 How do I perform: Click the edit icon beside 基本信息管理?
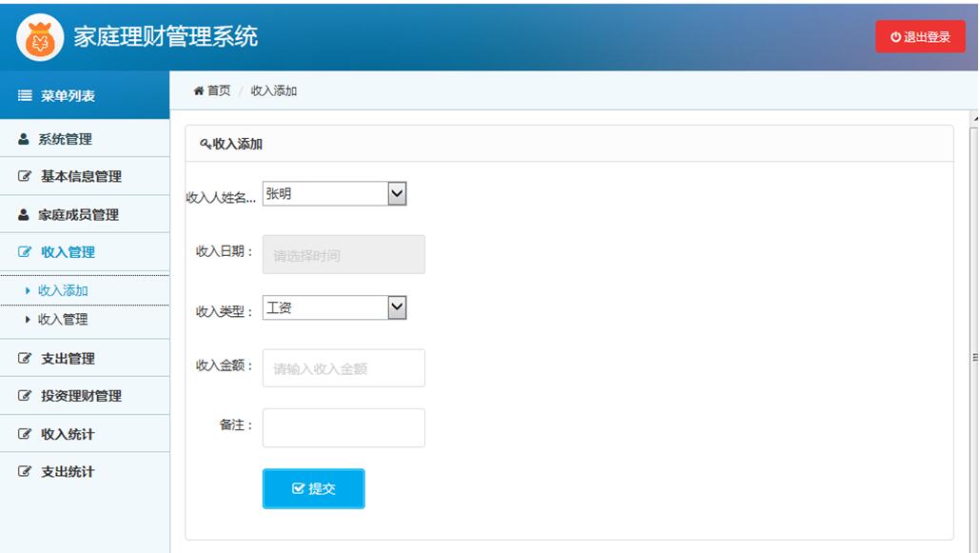[26, 177]
